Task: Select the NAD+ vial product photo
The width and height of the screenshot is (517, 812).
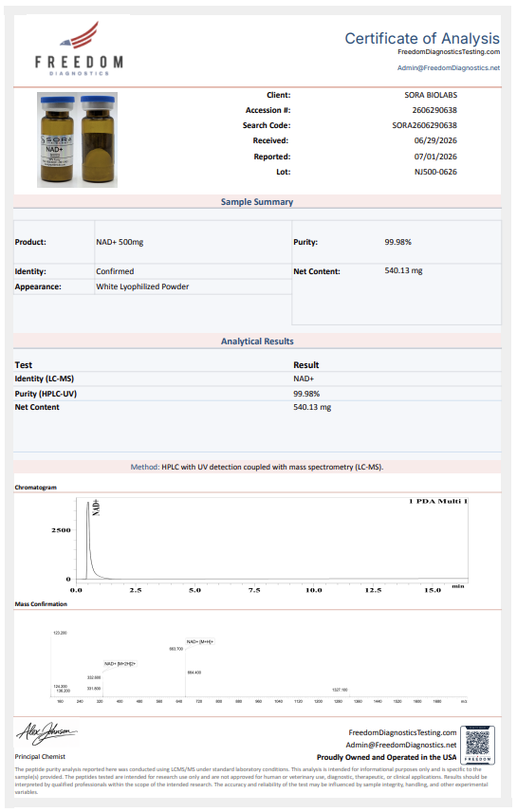Action: 77,139
